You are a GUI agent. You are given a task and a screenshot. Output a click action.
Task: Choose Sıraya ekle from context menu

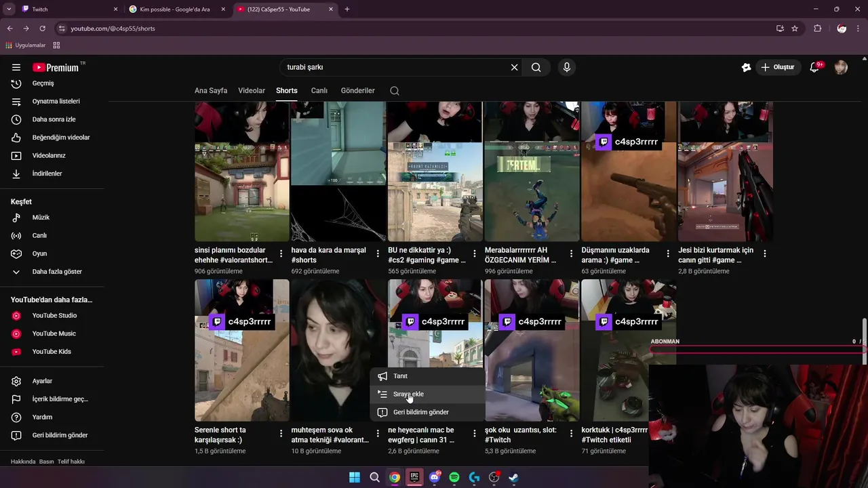click(x=428, y=394)
